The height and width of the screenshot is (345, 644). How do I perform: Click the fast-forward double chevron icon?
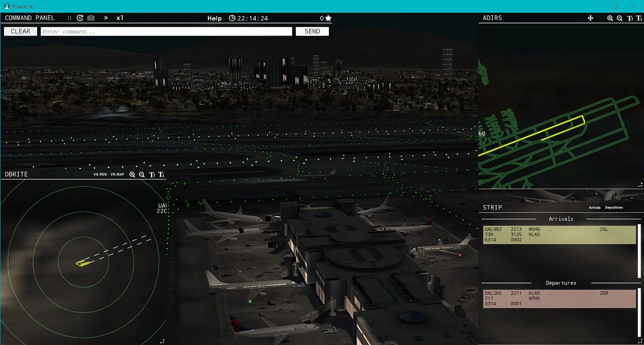[106, 18]
